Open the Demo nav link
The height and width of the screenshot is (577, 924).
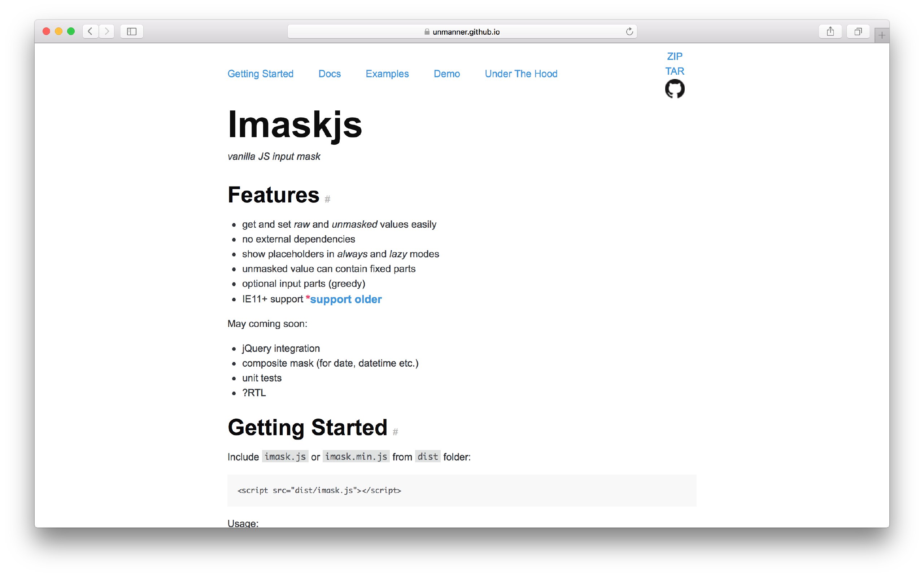pyautogui.click(x=446, y=74)
